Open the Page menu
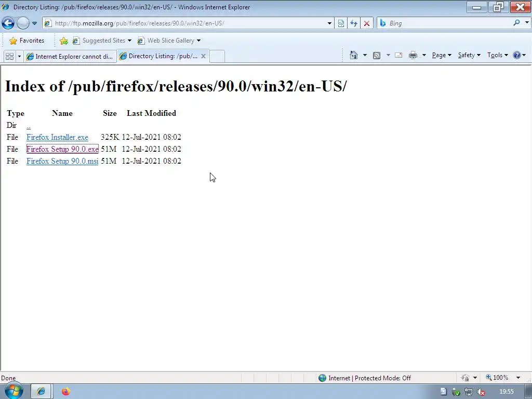This screenshot has width=532, height=399. click(442, 55)
